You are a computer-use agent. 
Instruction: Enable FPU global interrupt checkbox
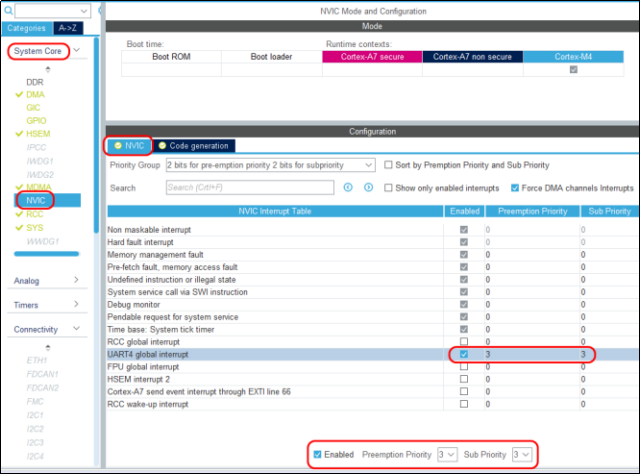[x=464, y=367]
